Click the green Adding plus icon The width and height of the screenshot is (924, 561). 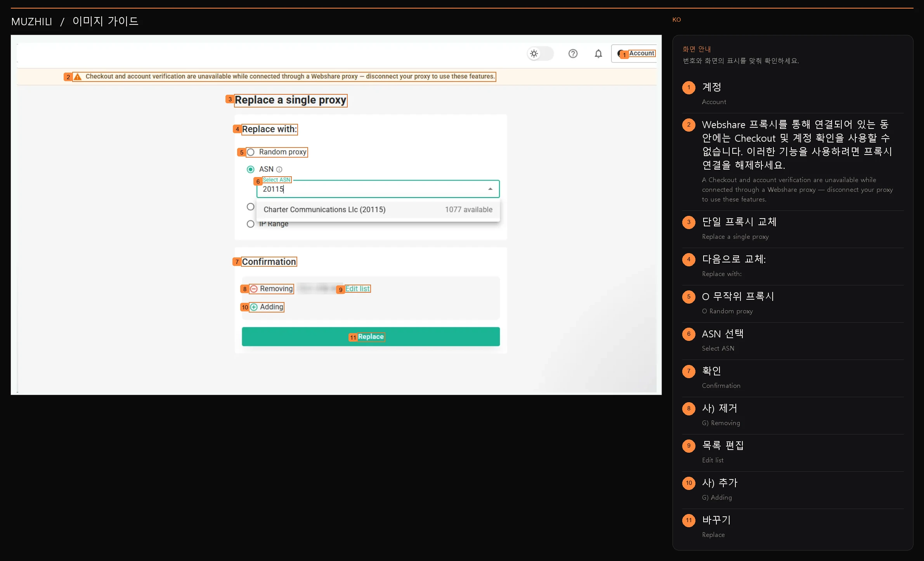point(254,307)
